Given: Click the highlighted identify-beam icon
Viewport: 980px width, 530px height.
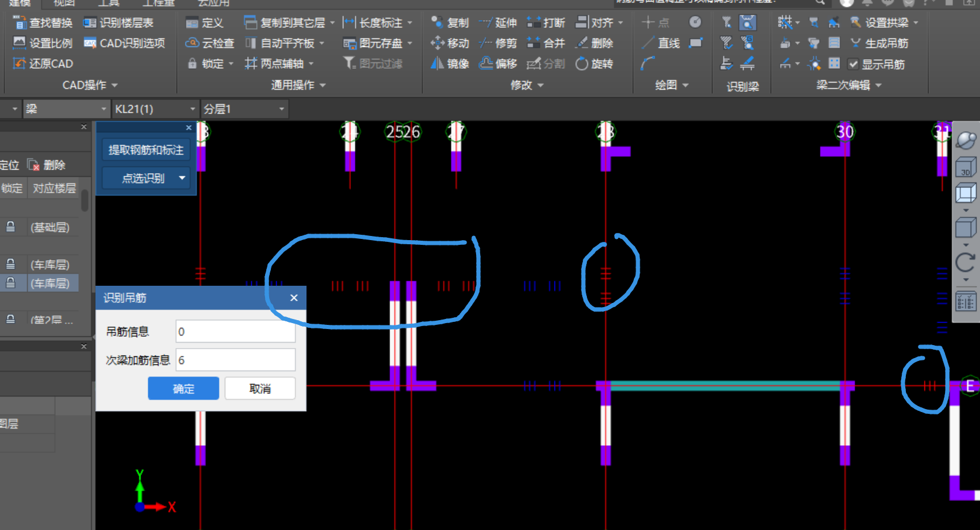Looking at the screenshot, I should 748,23.
